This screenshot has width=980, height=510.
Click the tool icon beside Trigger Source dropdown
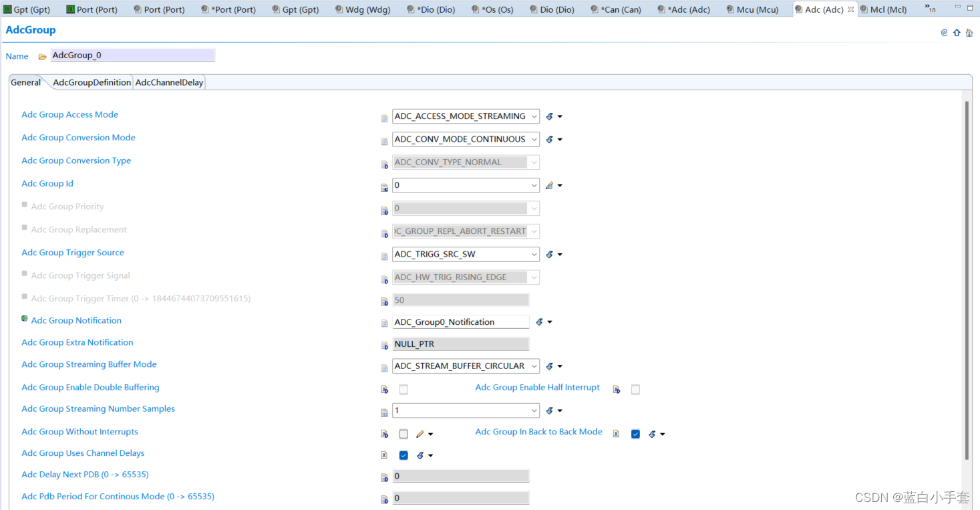(x=550, y=255)
